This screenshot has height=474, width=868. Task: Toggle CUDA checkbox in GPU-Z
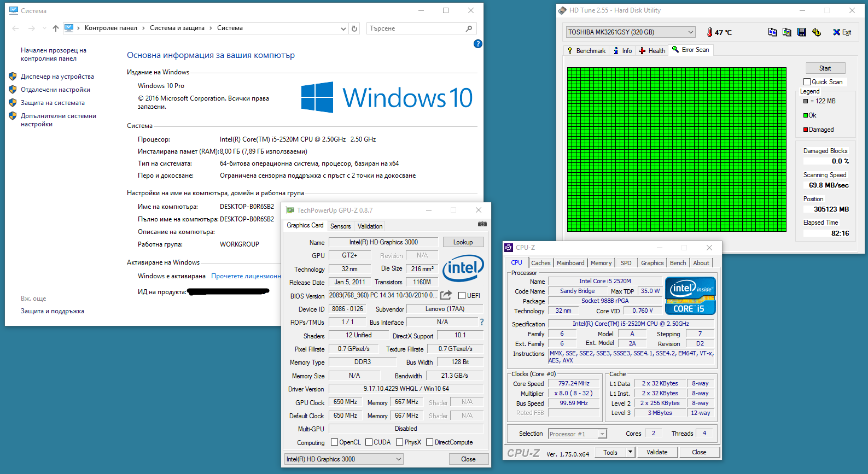(x=369, y=442)
